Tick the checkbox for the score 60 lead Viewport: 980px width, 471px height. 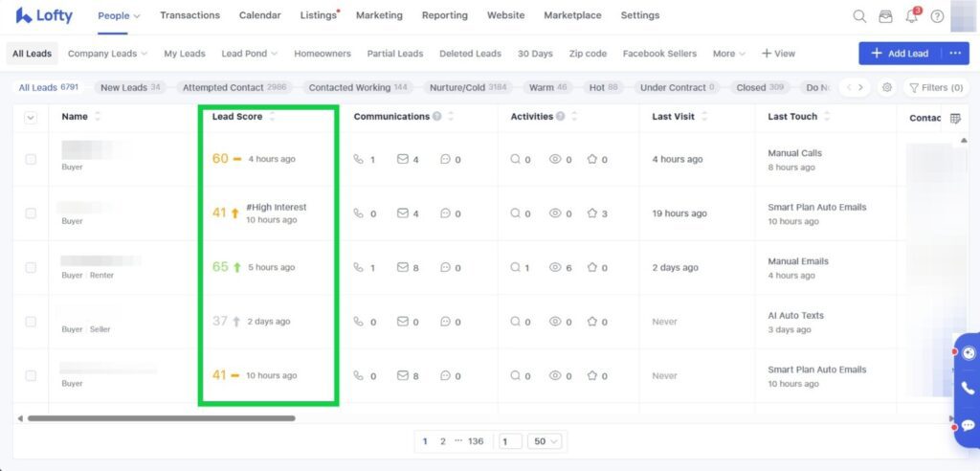[31, 160]
